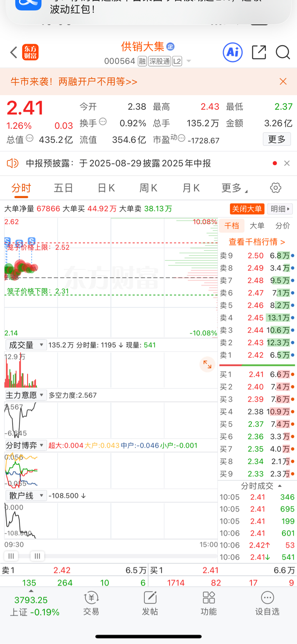Tap the right timeline range handle
The height and width of the screenshot is (644, 297).
pyautogui.click(x=38, y=556)
